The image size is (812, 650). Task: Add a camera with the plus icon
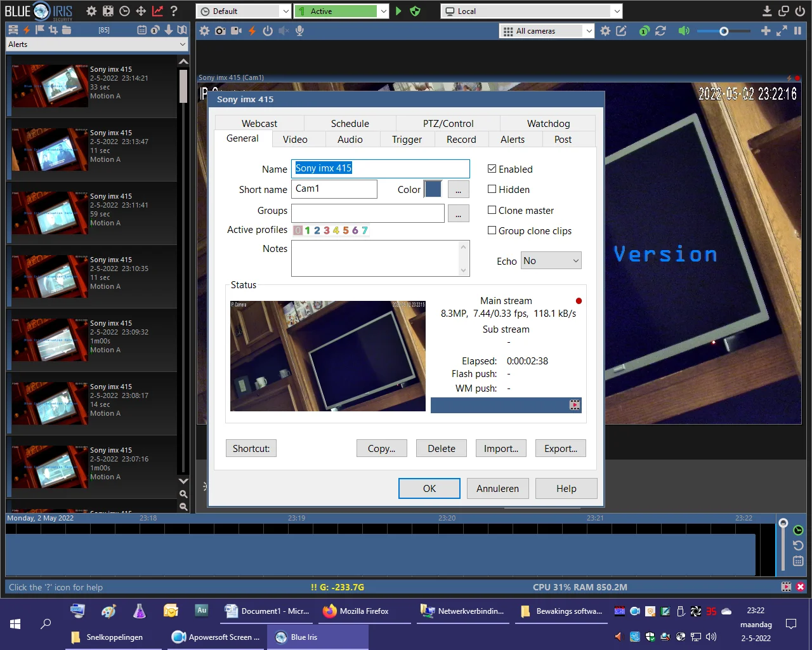pos(766,30)
